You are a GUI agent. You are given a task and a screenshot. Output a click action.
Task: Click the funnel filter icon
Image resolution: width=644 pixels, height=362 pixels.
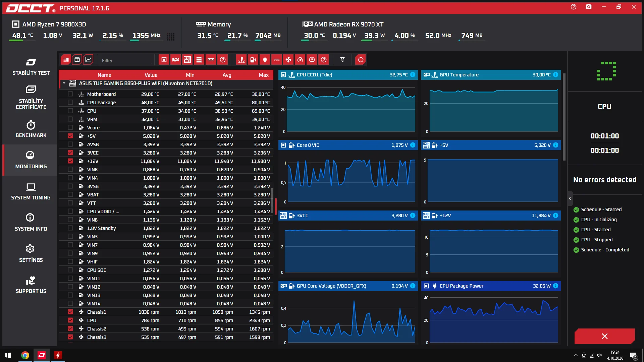click(x=342, y=60)
